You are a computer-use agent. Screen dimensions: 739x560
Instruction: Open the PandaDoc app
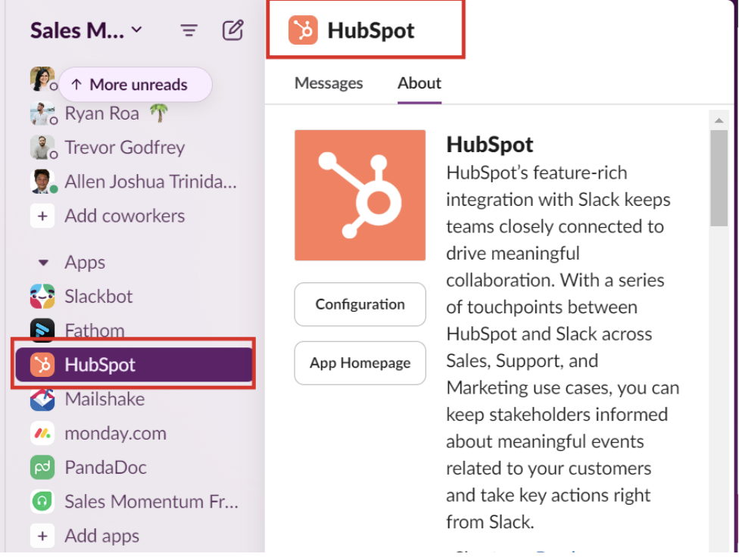click(105, 468)
